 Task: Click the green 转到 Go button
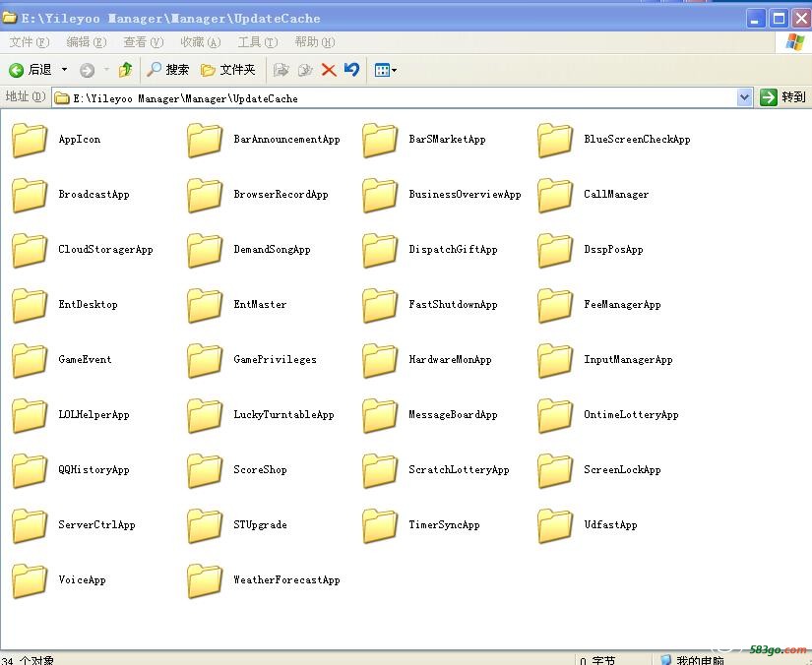point(782,97)
